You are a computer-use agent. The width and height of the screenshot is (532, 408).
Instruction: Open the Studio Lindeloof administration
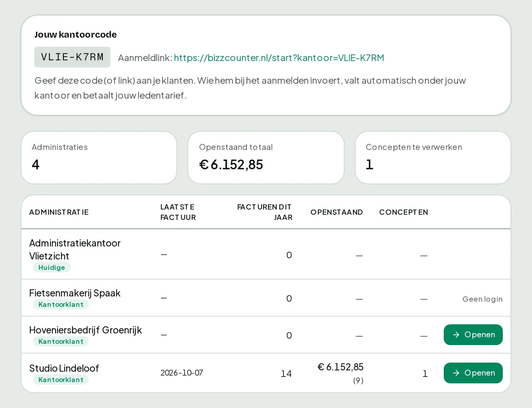point(473,373)
